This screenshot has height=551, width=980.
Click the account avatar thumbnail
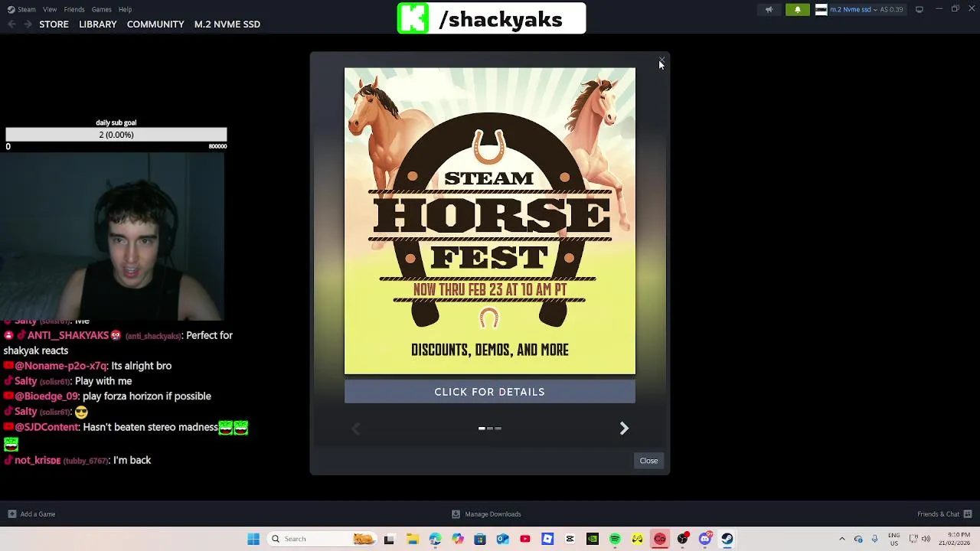pyautogui.click(x=821, y=9)
